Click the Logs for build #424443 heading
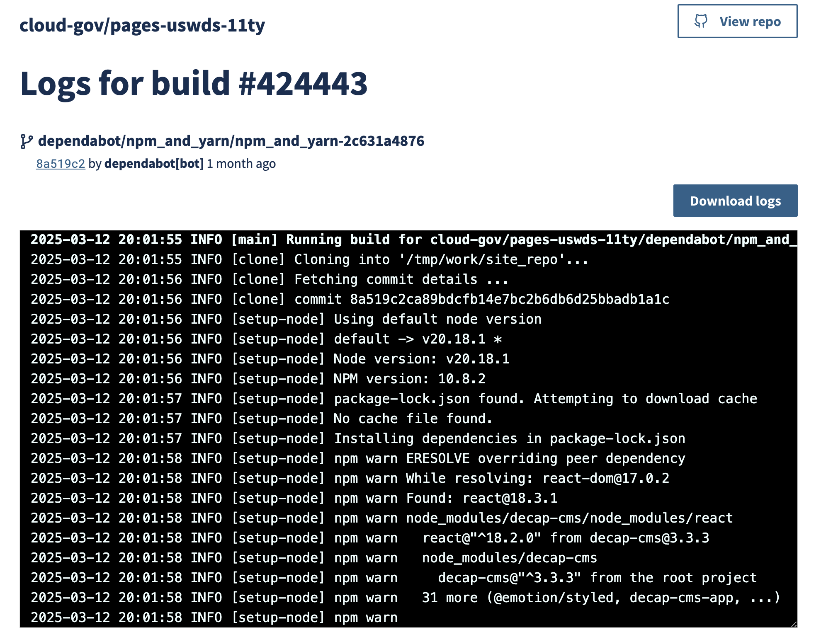 194,83
